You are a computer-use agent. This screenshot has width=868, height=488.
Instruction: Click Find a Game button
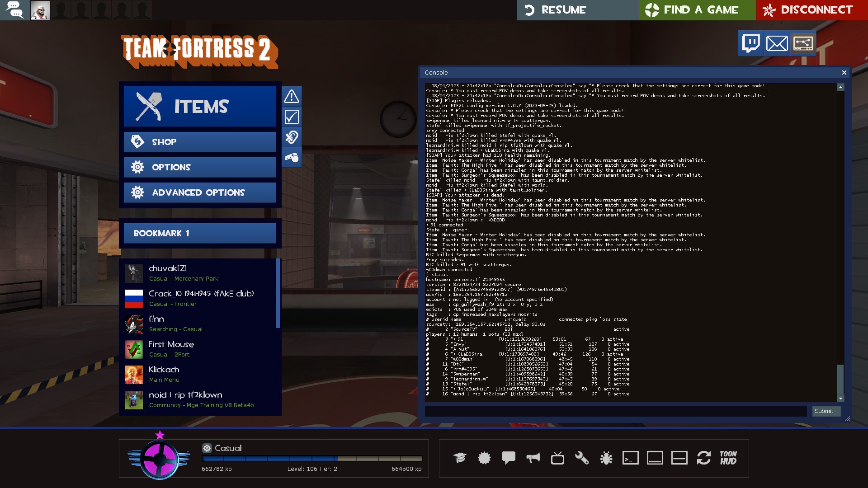pyautogui.click(x=697, y=10)
